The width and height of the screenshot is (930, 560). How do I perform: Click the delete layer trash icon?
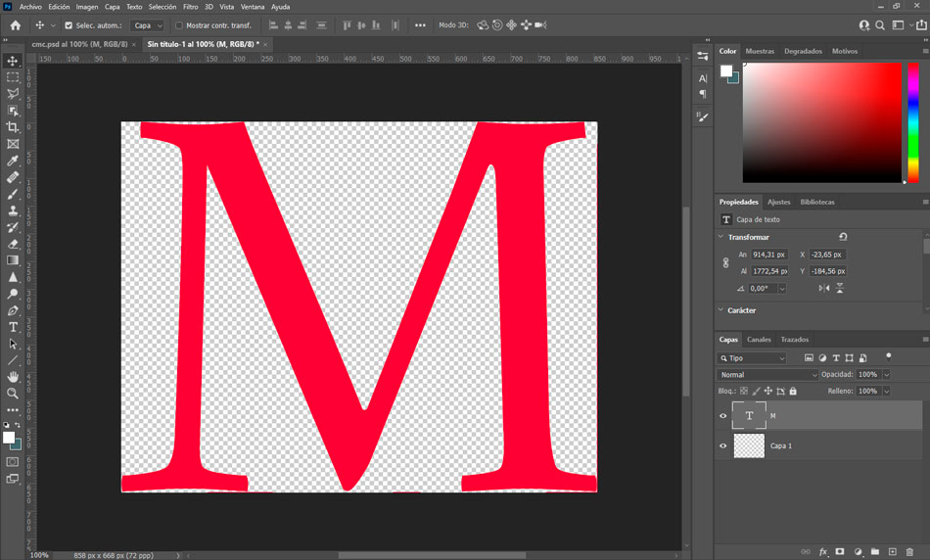click(909, 552)
